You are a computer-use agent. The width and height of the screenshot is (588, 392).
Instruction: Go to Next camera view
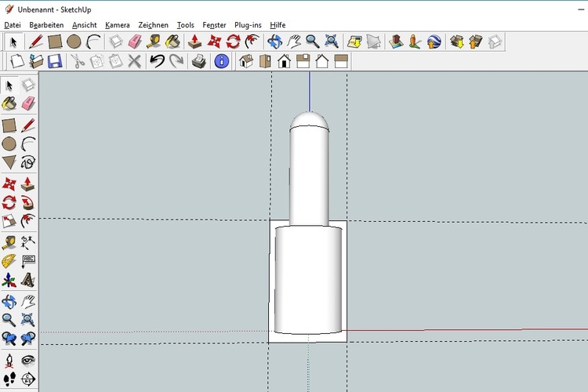coord(28,339)
